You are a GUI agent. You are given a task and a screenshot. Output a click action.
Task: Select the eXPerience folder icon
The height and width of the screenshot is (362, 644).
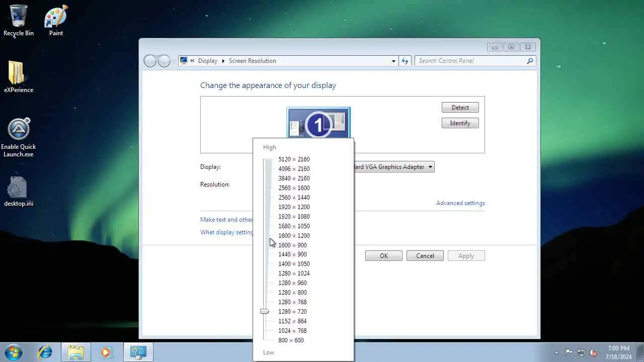[19, 76]
